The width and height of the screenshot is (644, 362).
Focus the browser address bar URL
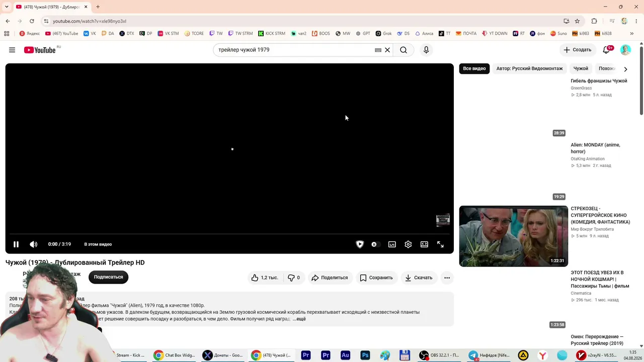pyautogui.click(x=90, y=21)
